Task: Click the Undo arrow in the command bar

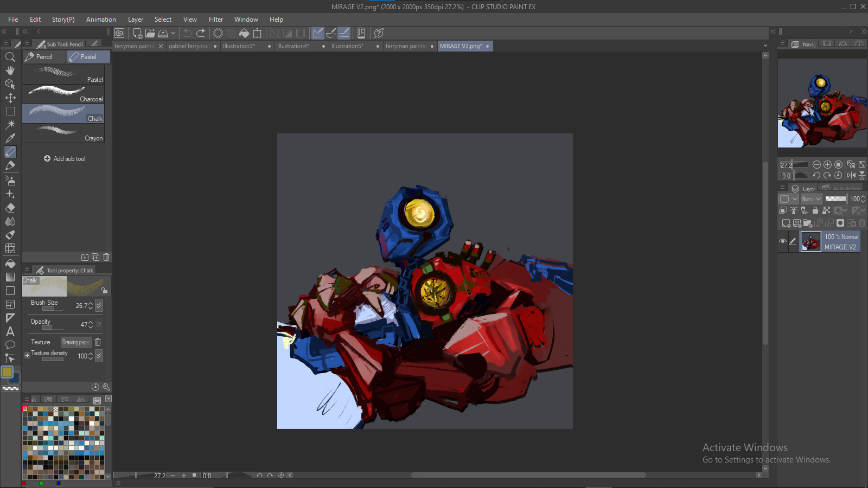Action: [188, 33]
